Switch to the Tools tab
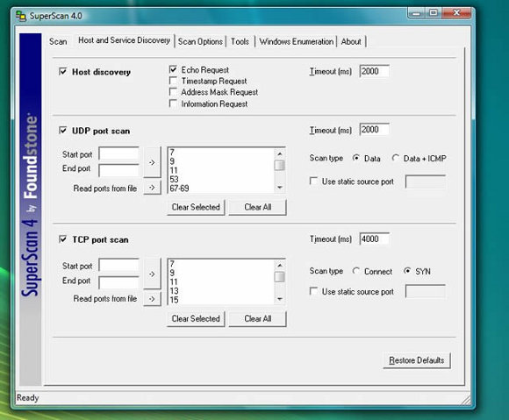The height and width of the screenshot is (420, 509). click(x=240, y=41)
